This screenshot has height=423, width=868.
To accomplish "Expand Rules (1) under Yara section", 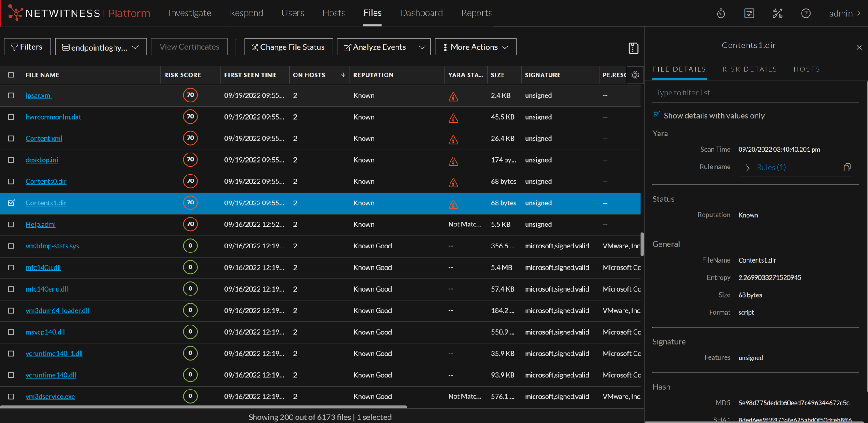I will point(747,168).
